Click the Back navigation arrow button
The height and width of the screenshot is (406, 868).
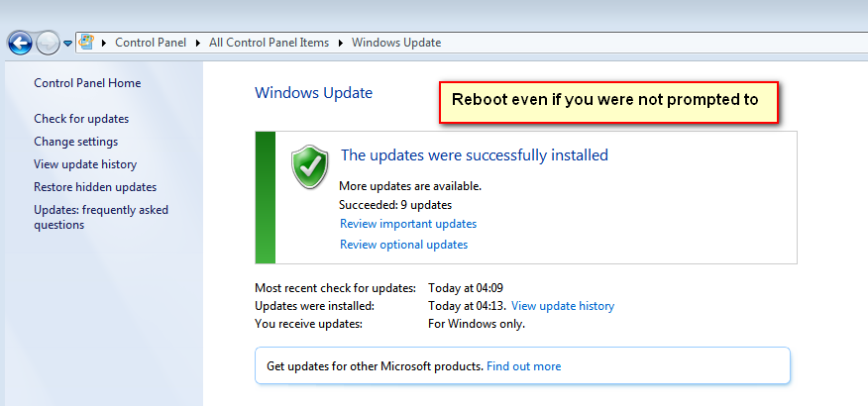click(20, 43)
